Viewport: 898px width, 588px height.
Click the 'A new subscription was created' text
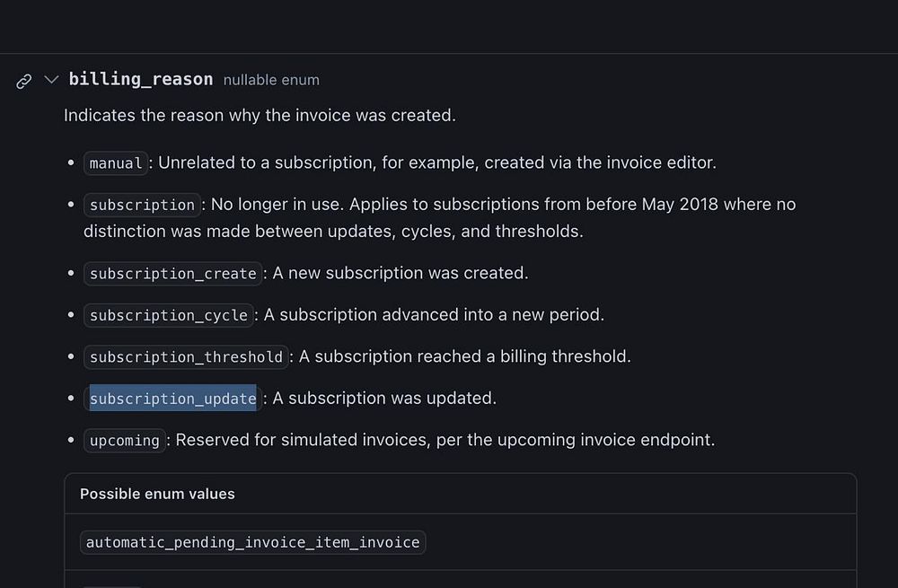(401, 273)
